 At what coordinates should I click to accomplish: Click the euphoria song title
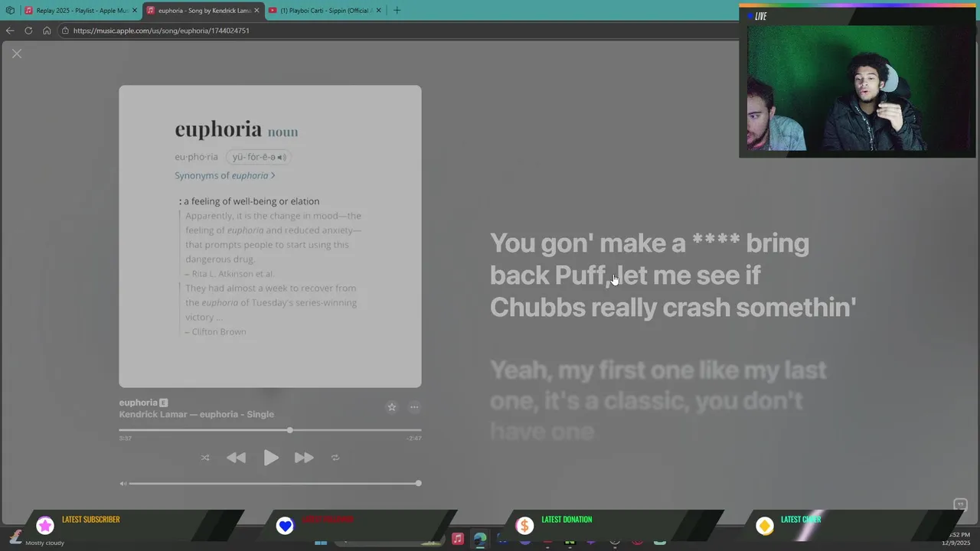[x=138, y=403]
